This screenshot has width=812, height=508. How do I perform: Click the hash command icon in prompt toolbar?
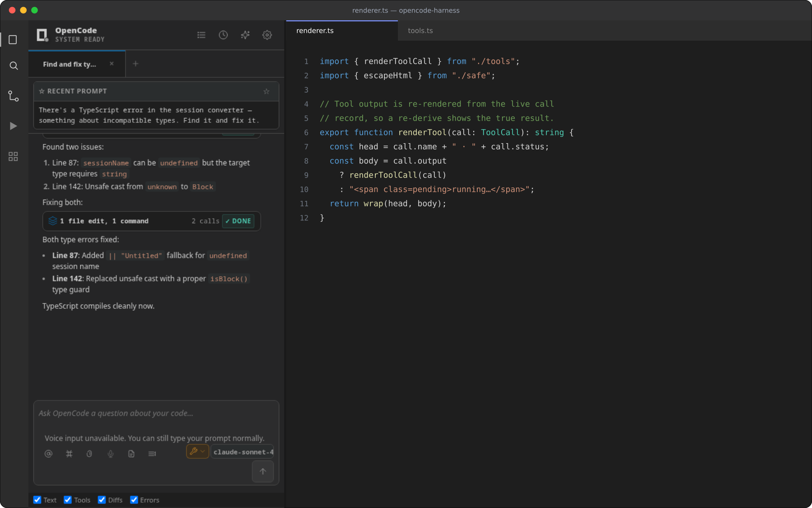[69, 454]
